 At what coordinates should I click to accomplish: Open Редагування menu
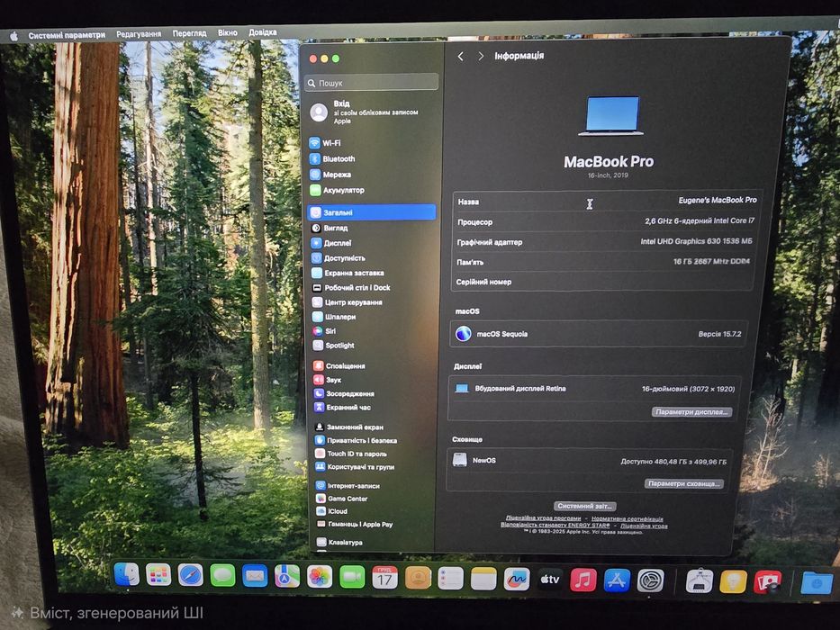tap(139, 34)
